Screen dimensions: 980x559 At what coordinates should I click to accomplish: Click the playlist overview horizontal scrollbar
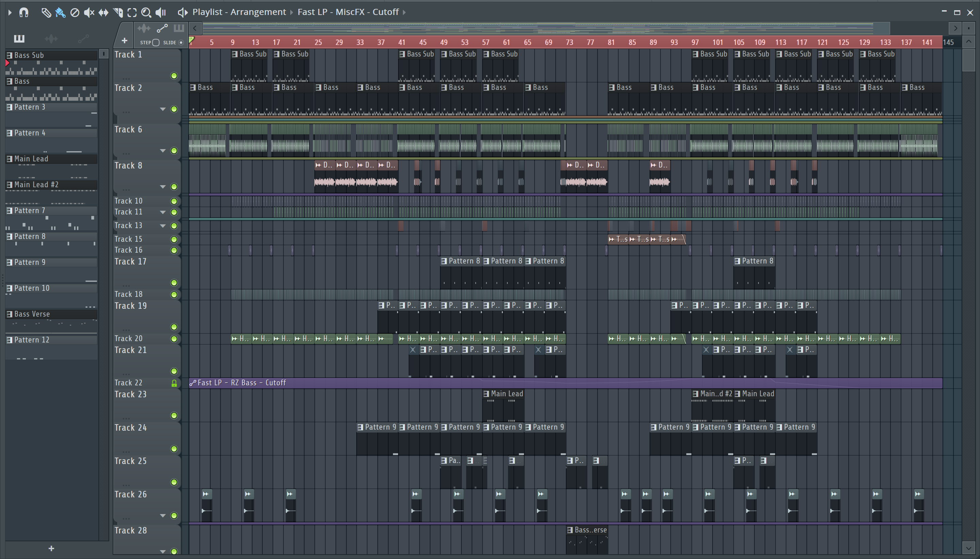pos(546,28)
